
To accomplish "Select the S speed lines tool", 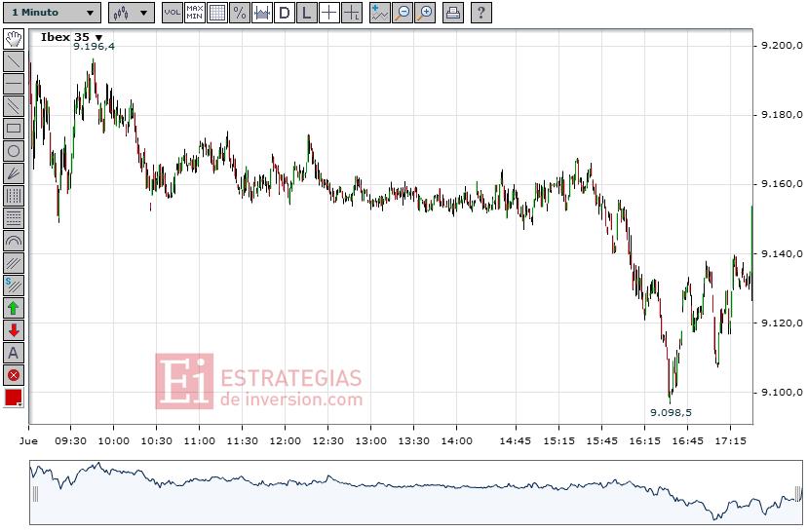I will pyautogui.click(x=14, y=285).
